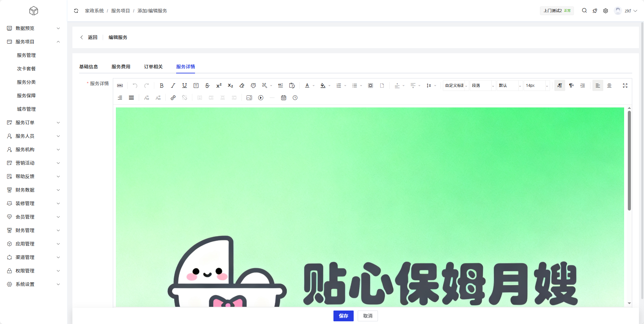The image size is (644, 324).
Task: Open the settings gear in the header
Action: tap(606, 11)
